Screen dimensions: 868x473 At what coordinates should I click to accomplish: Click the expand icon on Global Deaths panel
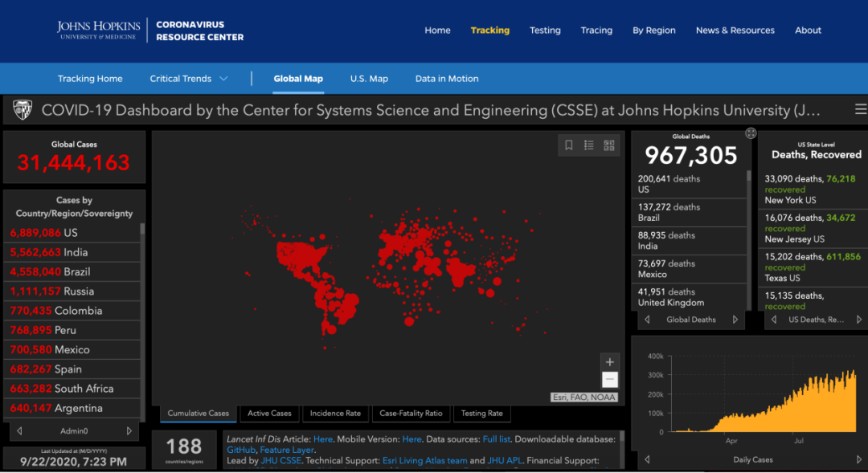tap(751, 133)
